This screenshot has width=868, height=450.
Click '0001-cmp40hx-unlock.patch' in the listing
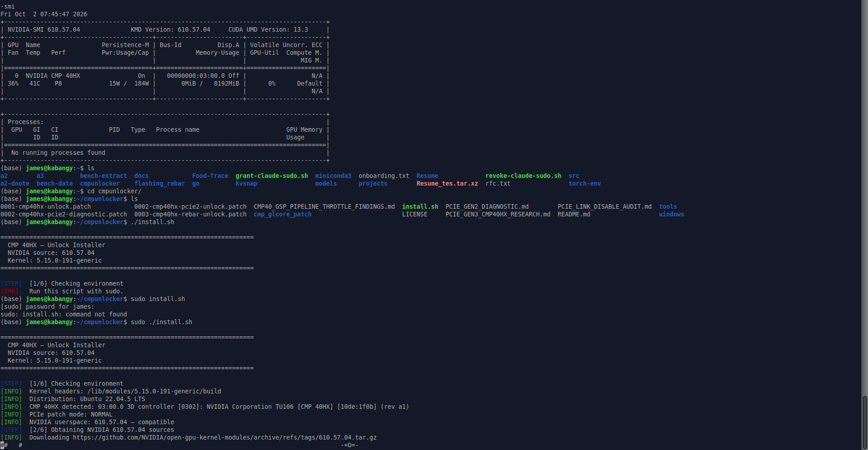pos(46,206)
